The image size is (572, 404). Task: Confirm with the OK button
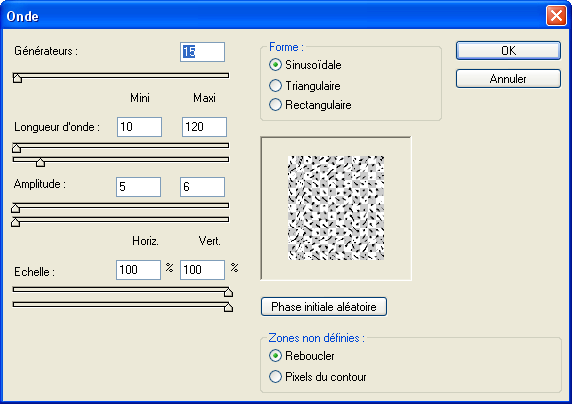pos(508,50)
